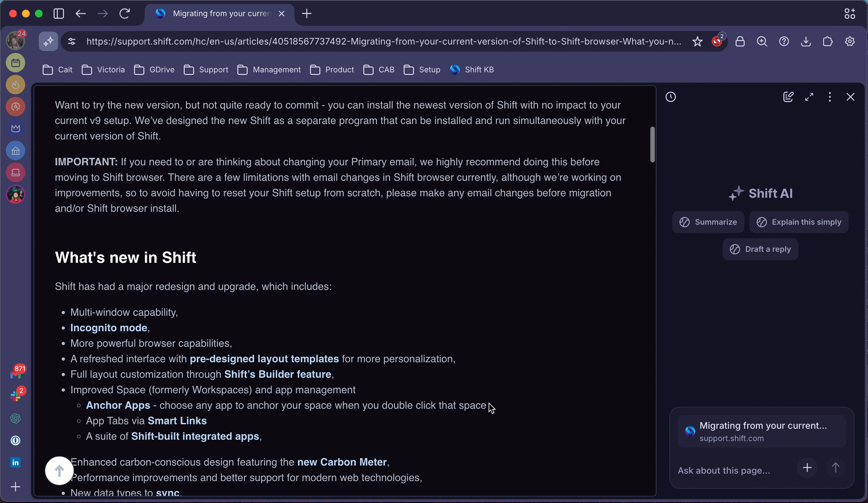
Task: Open pre-designed layout templates link
Action: 264,359
